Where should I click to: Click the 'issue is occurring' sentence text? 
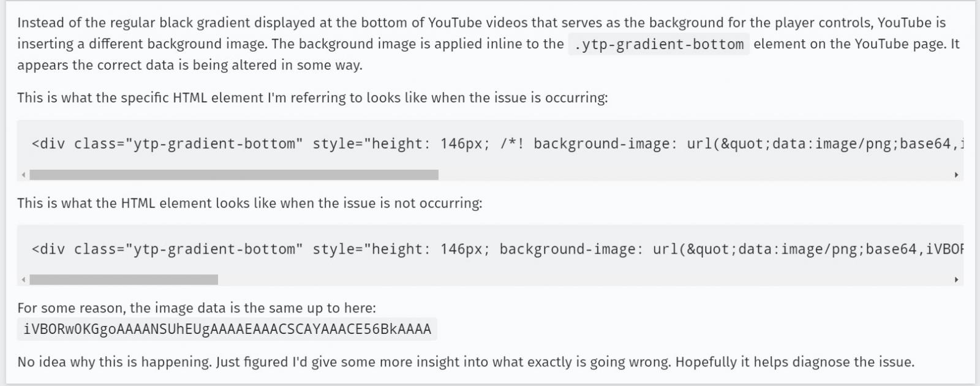[x=312, y=98]
